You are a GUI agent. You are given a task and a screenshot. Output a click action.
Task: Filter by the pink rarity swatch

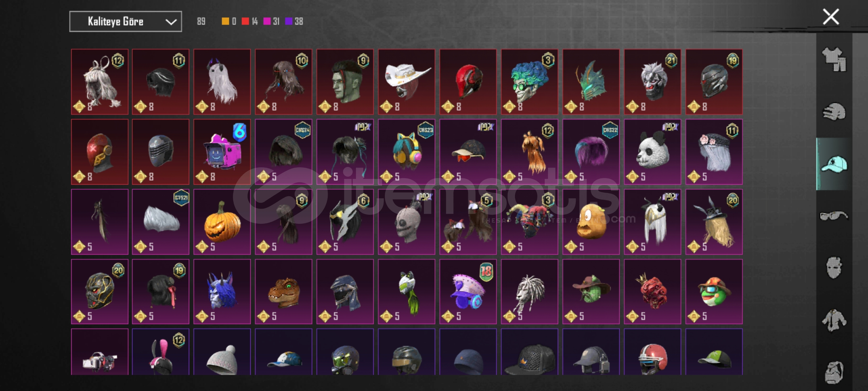coord(267,21)
